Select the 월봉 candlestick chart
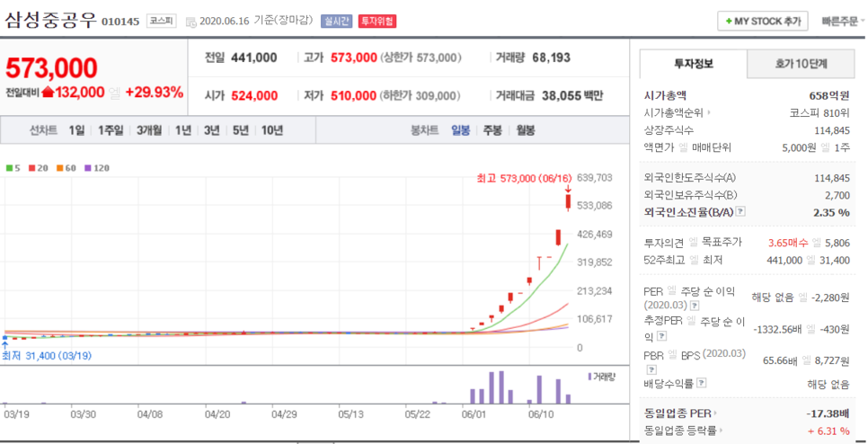868x444 pixels. (x=526, y=130)
